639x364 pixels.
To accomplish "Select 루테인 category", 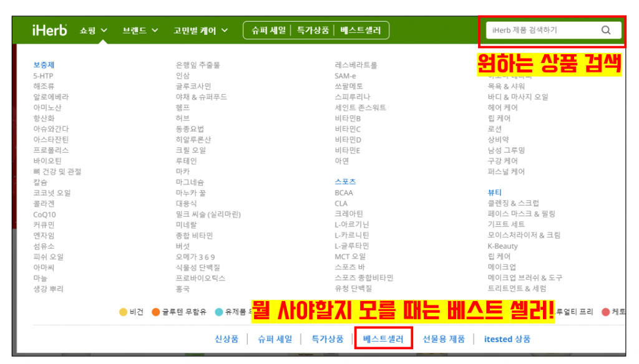I will tap(186, 161).
